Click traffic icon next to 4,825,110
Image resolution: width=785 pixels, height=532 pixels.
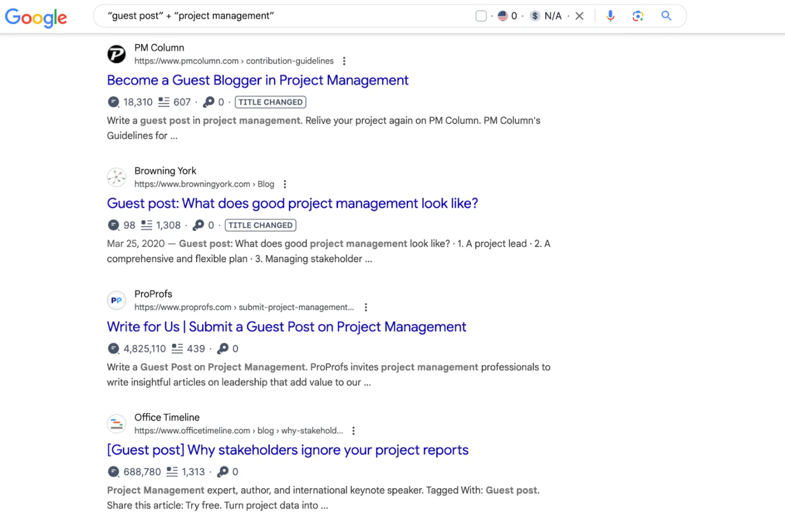pos(113,348)
